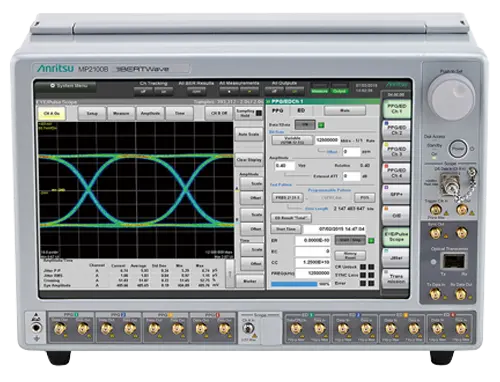Click Offset button under the Time label
This screenshot has height=382, width=500.
(x=252, y=264)
